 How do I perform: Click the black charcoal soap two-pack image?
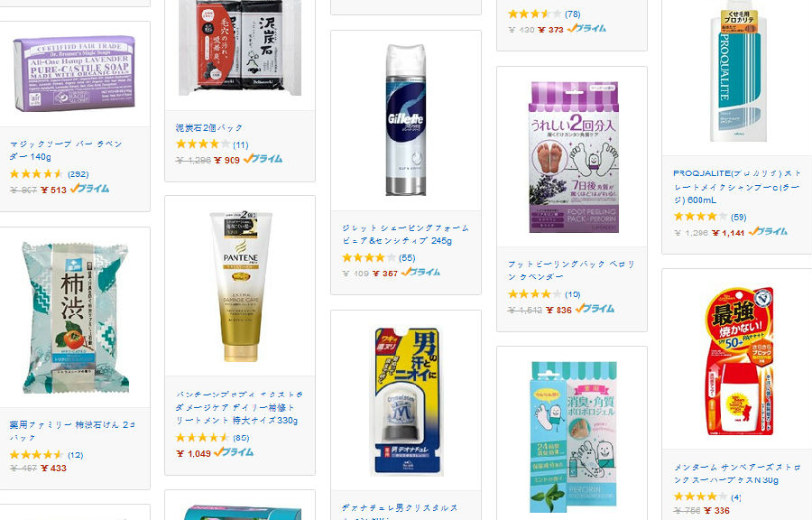(240, 48)
